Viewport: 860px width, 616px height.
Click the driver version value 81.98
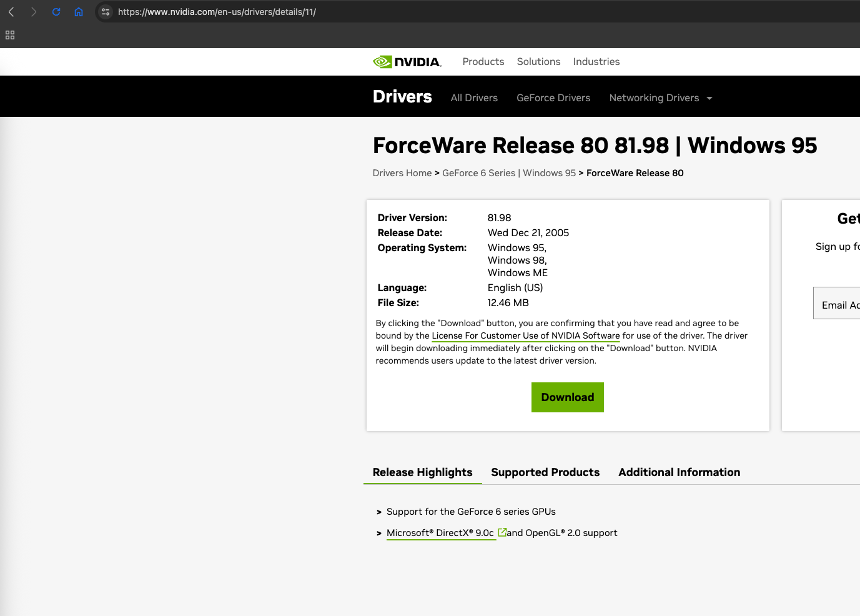[500, 218]
